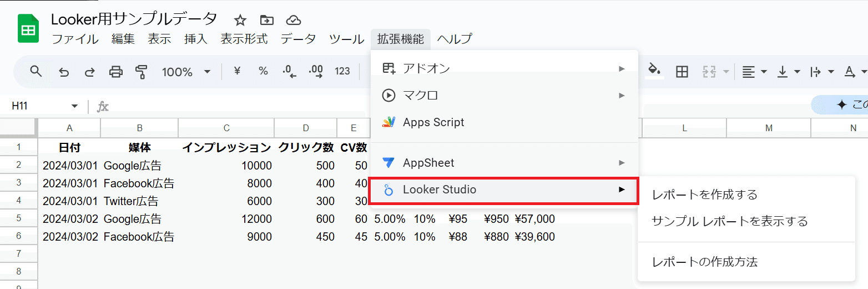Apply yen currency format
Image resolution: width=868 pixels, height=289 pixels.
237,71
